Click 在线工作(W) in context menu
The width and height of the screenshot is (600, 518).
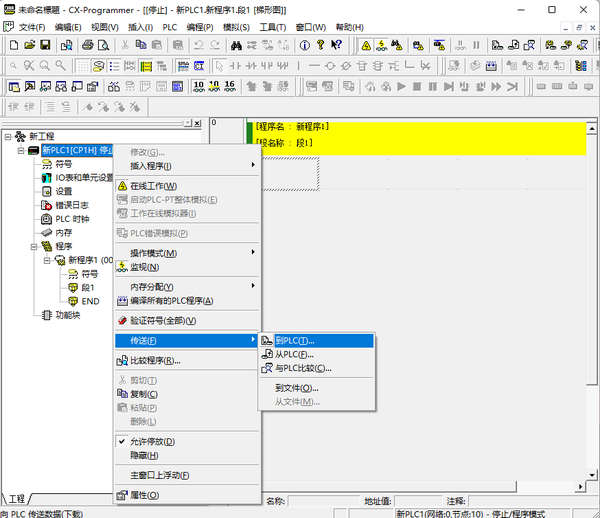coord(188,186)
